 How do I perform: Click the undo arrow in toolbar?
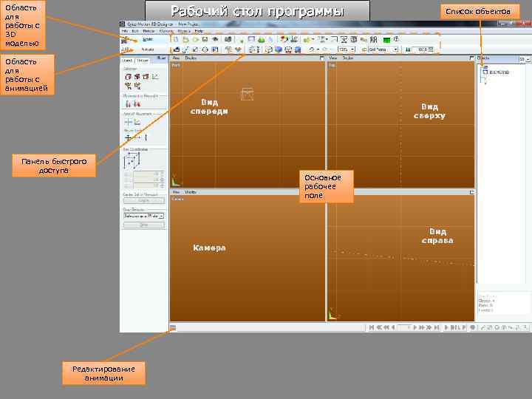(311, 50)
